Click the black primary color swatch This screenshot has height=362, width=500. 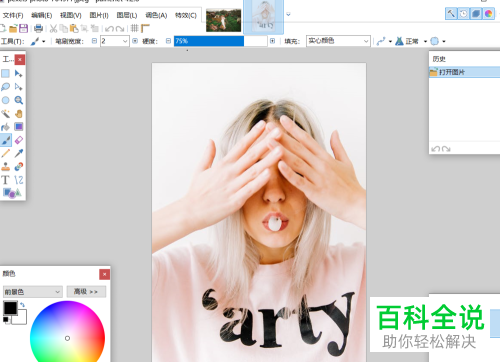click(x=10, y=308)
